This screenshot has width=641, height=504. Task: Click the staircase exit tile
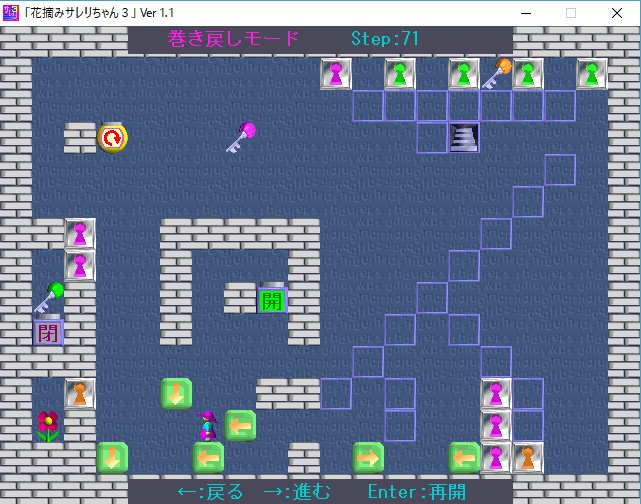[x=463, y=137]
